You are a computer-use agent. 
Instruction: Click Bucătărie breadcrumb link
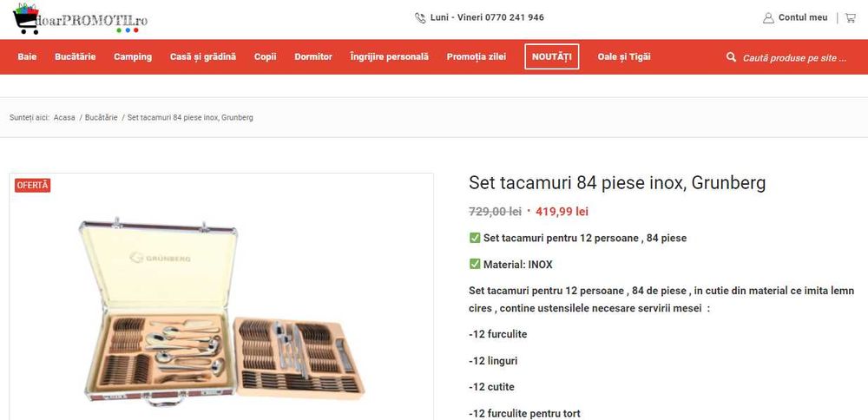point(101,117)
